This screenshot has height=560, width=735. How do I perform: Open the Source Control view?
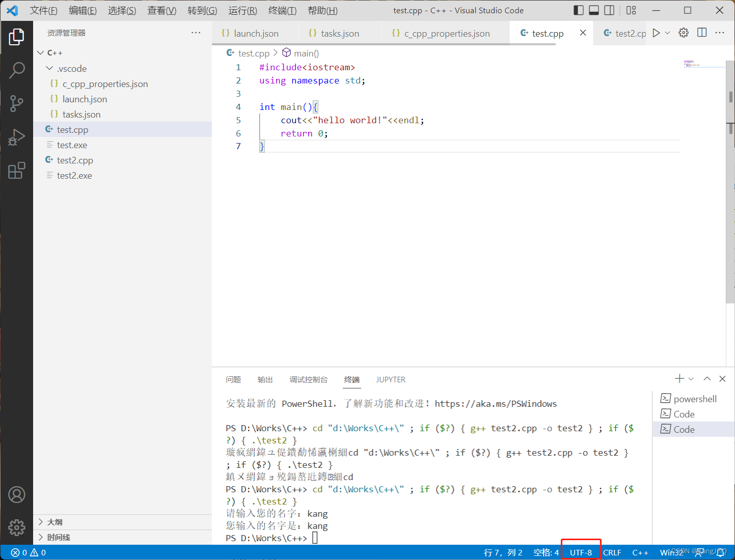click(x=16, y=103)
